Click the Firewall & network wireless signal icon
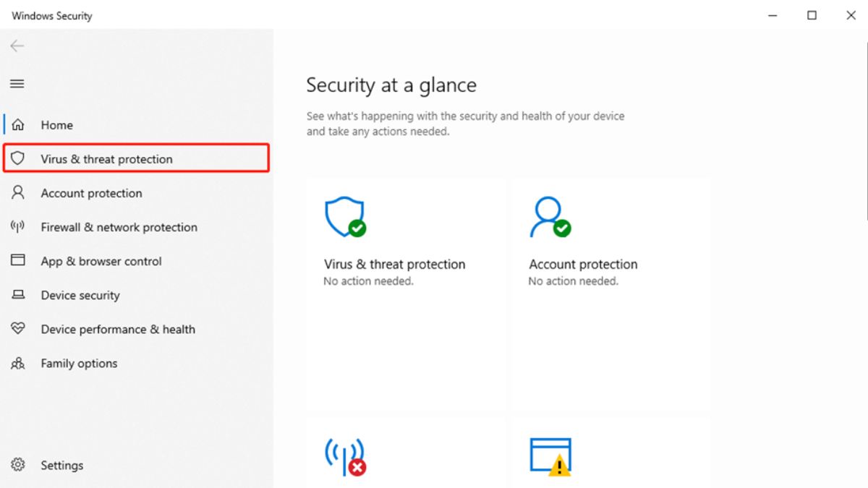This screenshot has height=488, width=868. click(x=18, y=227)
